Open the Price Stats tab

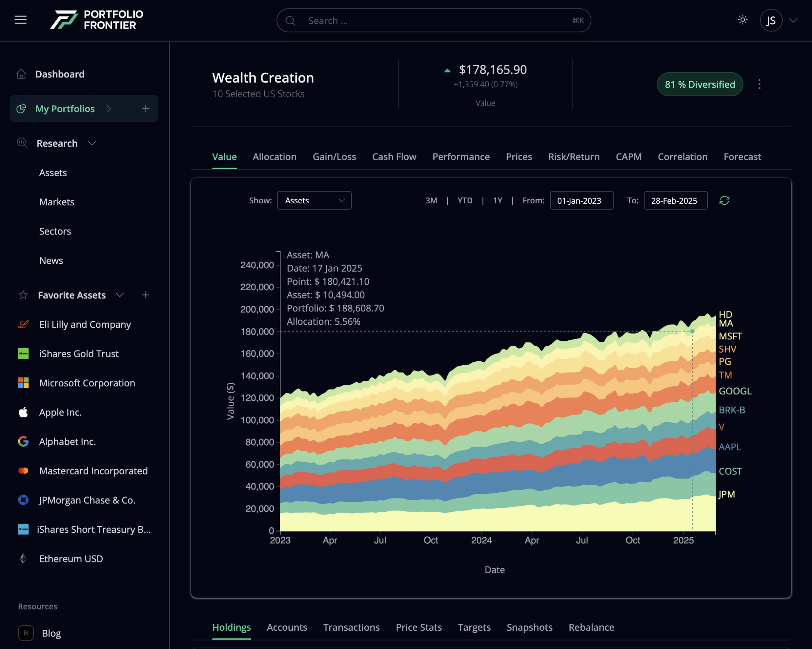419,627
